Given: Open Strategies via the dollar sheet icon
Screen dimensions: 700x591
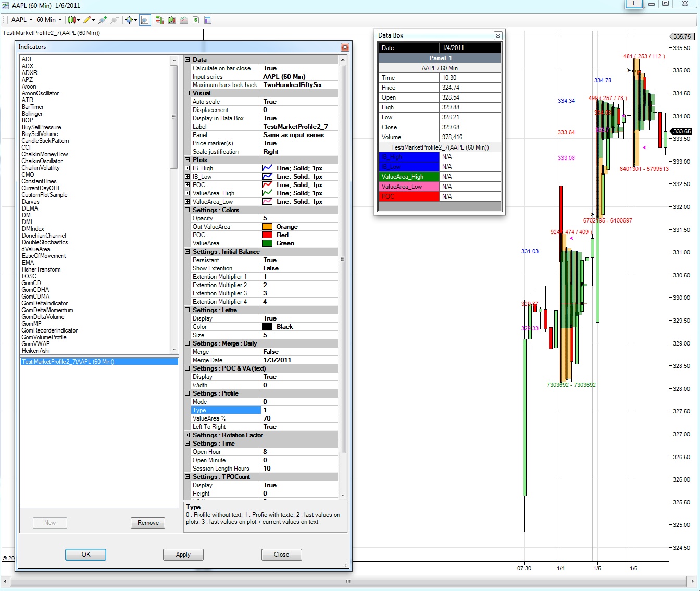Looking at the screenshot, I should tap(196, 20).
